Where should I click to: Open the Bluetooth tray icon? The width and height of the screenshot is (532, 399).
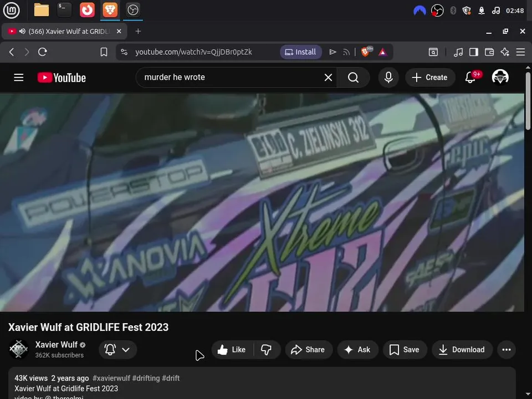pyautogui.click(x=453, y=11)
